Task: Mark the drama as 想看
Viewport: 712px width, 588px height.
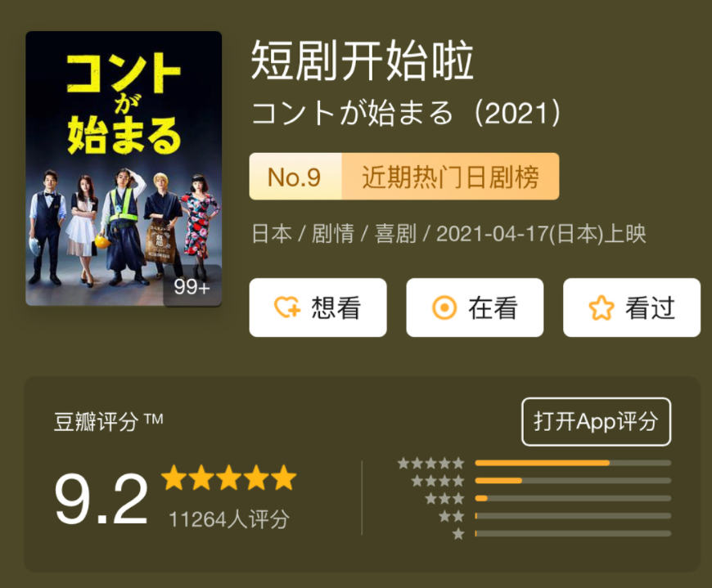Action: click(x=318, y=307)
